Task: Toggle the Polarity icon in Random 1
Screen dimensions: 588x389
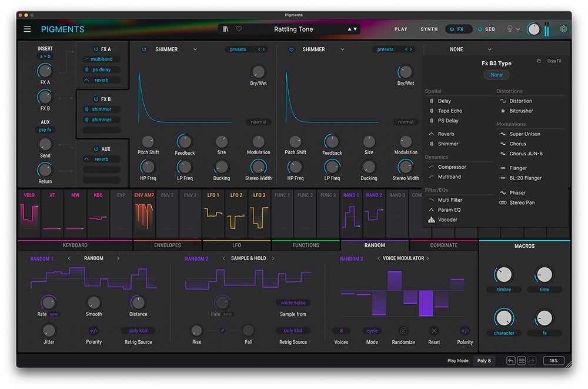Action: point(93,331)
